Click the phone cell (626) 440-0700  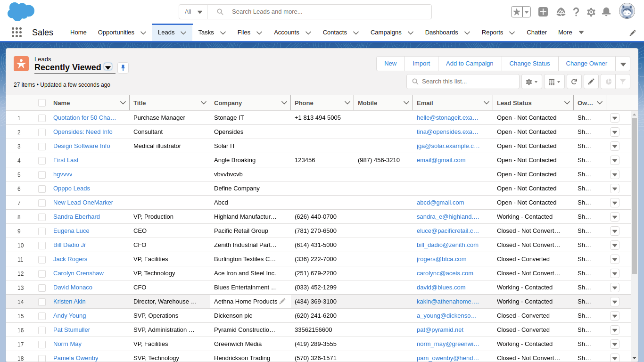point(322,217)
